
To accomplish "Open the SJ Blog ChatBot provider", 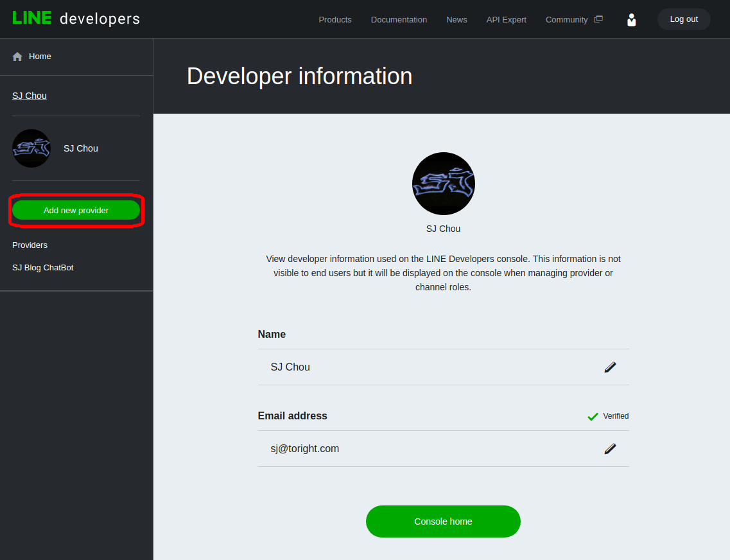I will coord(43,268).
